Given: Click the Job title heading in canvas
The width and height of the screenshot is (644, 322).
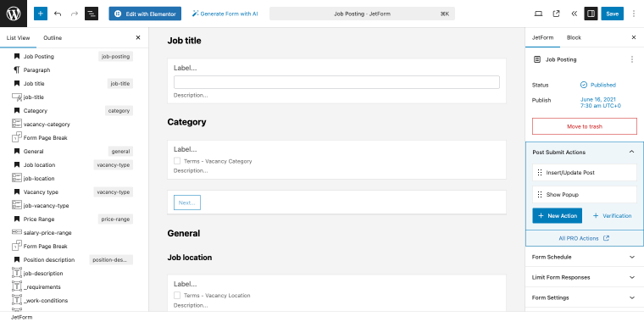Looking at the screenshot, I should [184, 41].
